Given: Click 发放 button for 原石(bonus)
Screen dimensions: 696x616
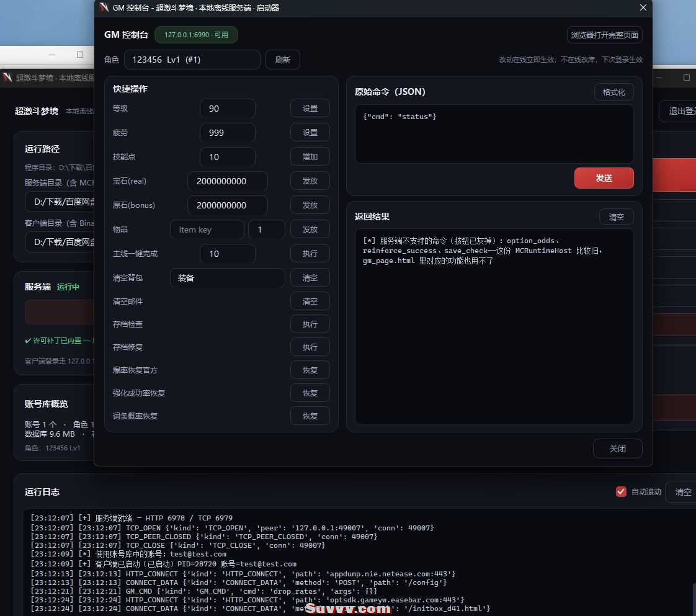Looking at the screenshot, I should click(310, 205).
